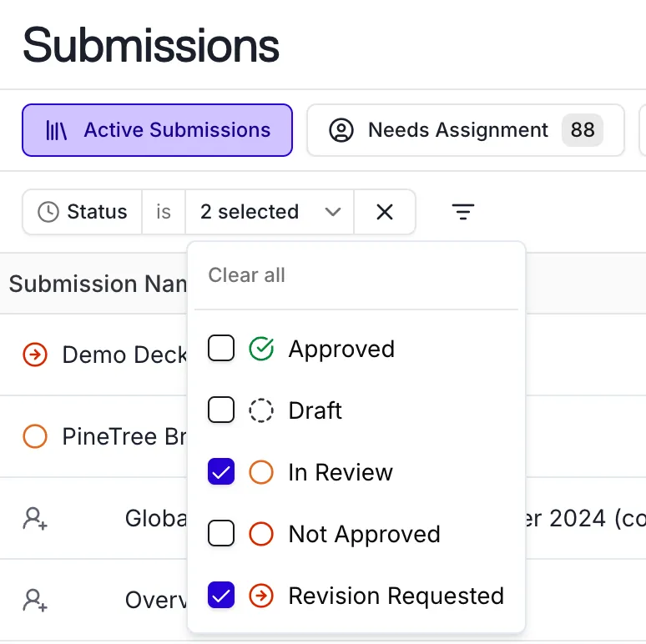Screen dimensions: 646x644
Task: Click the Submissions page heading
Action: [151, 45]
